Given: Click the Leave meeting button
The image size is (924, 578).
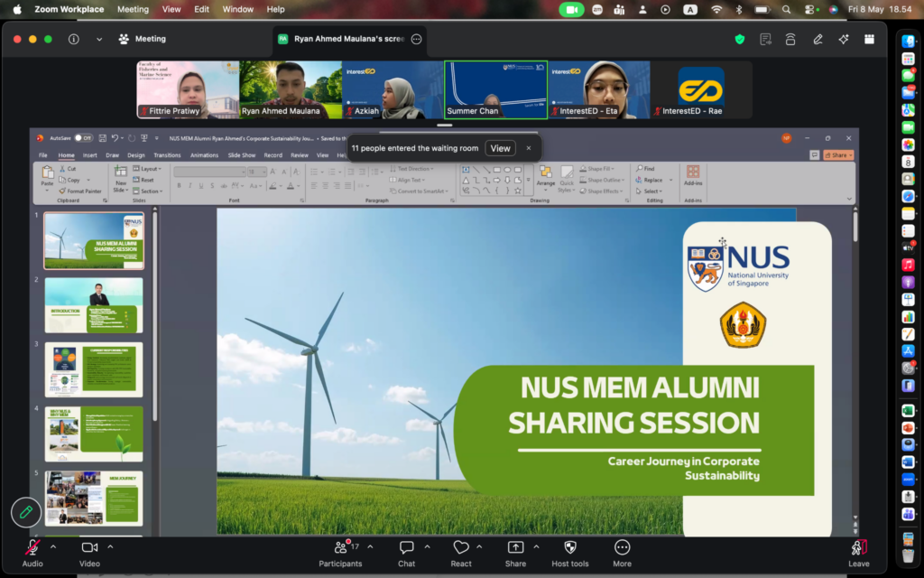Looking at the screenshot, I should point(859,554).
